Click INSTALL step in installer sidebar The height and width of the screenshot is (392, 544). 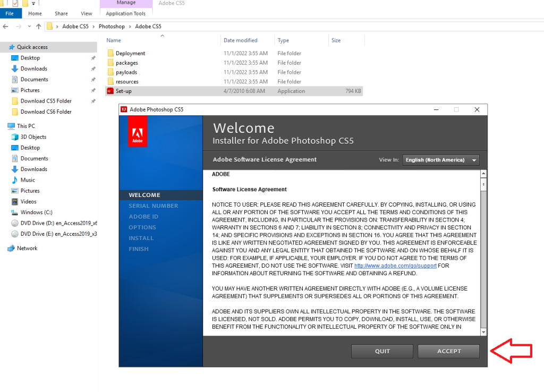[141, 238]
